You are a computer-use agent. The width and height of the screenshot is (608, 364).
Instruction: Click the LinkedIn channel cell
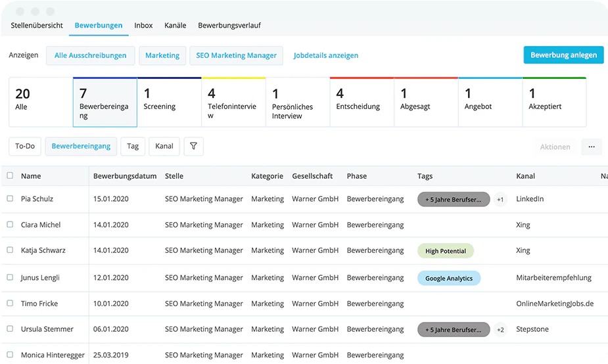click(x=530, y=199)
